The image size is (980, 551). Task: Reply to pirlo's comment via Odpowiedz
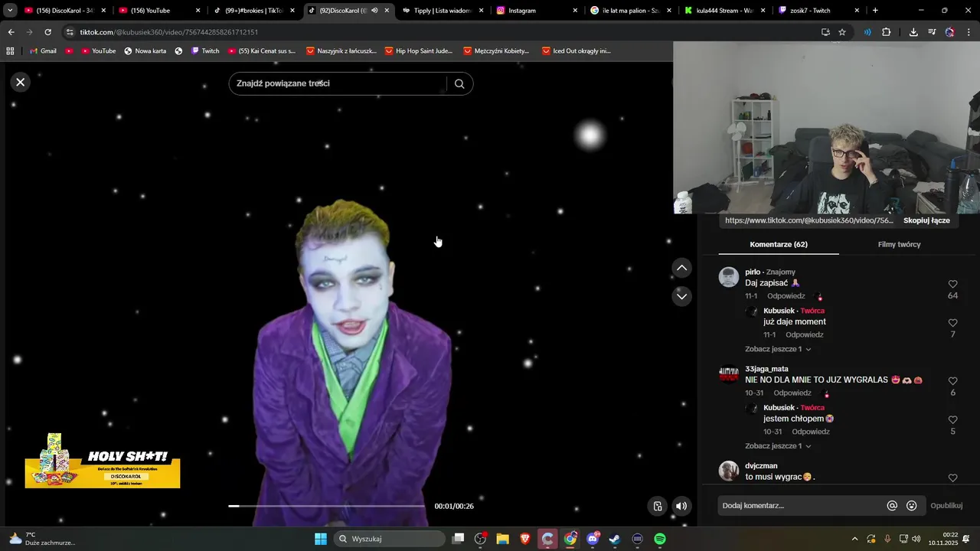786,296
